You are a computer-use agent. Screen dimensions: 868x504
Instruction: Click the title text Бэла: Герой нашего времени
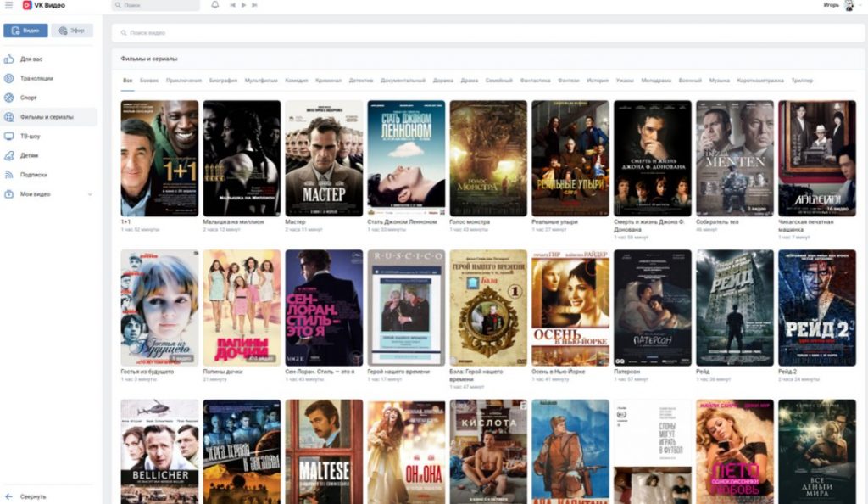coord(476,376)
